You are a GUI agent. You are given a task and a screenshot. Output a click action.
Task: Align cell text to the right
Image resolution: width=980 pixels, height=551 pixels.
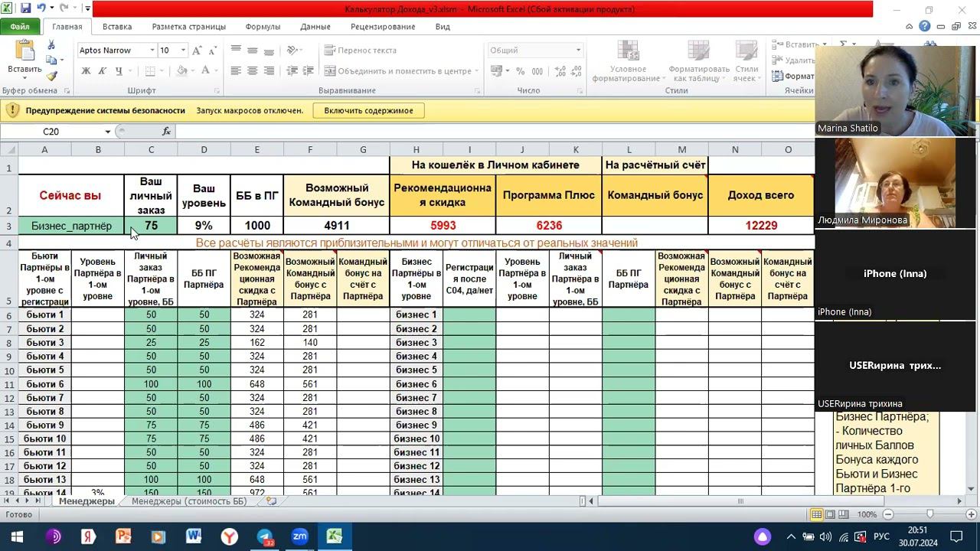pos(269,71)
